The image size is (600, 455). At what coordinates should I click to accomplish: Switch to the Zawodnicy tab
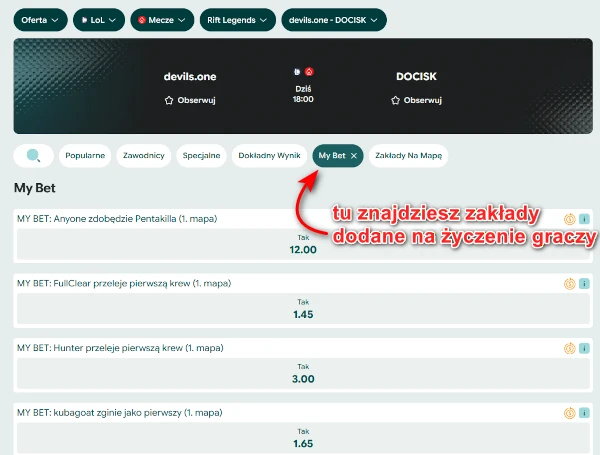pos(143,156)
